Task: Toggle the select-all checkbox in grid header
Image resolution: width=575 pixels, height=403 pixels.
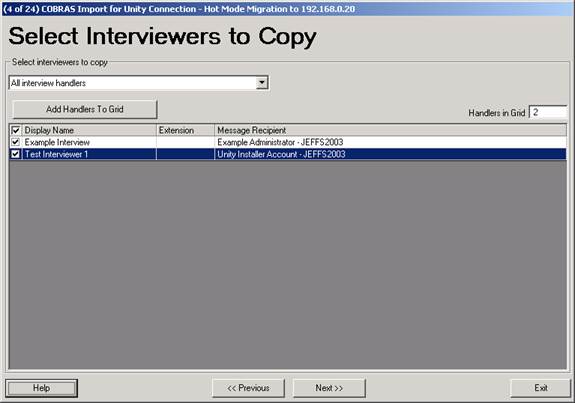Action: tap(15, 130)
